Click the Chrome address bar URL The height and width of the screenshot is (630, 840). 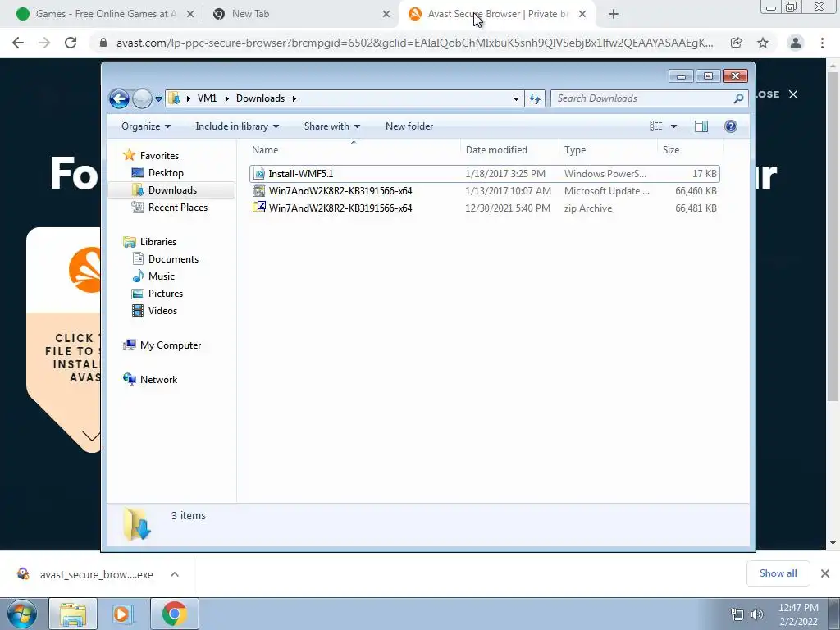(x=414, y=43)
